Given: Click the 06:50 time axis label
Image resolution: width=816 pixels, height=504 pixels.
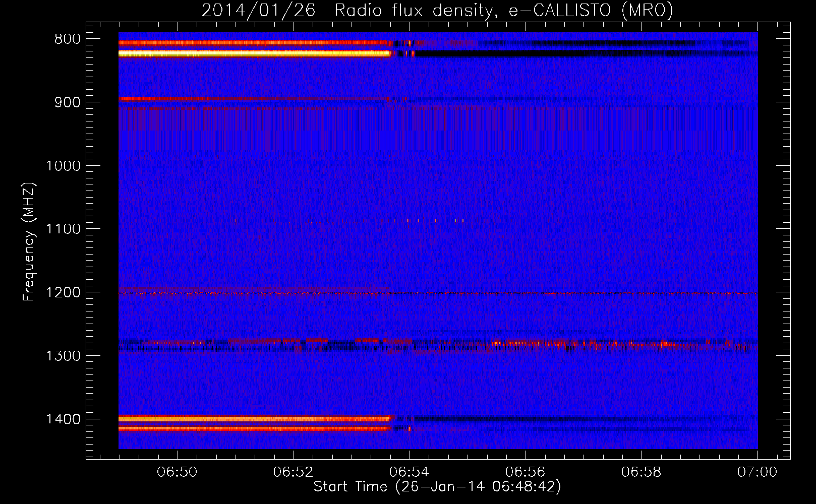Looking at the screenshot, I should [x=177, y=472].
